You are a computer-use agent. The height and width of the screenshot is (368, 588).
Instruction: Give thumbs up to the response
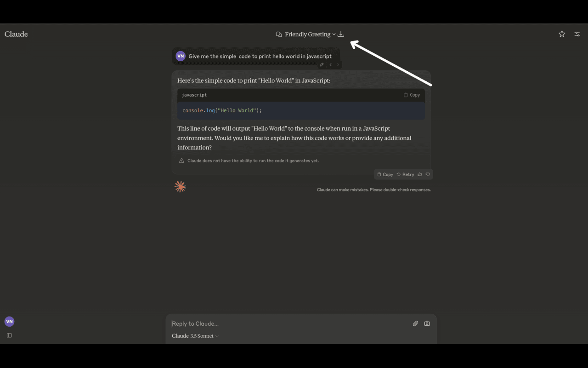click(420, 174)
